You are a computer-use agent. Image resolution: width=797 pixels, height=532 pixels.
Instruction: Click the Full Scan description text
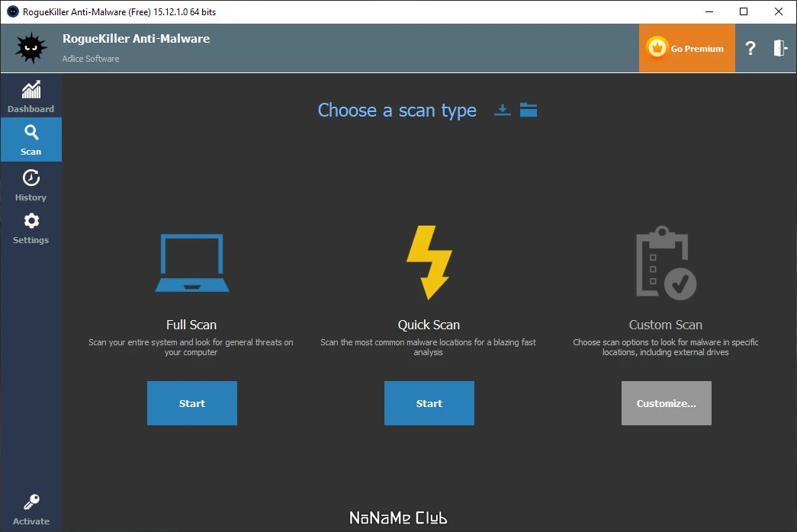click(191, 347)
